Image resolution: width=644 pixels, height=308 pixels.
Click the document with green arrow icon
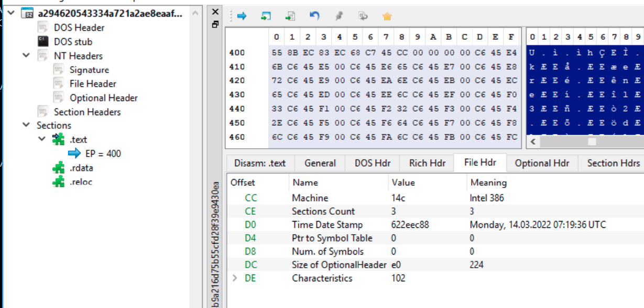(x=290, y=16)
